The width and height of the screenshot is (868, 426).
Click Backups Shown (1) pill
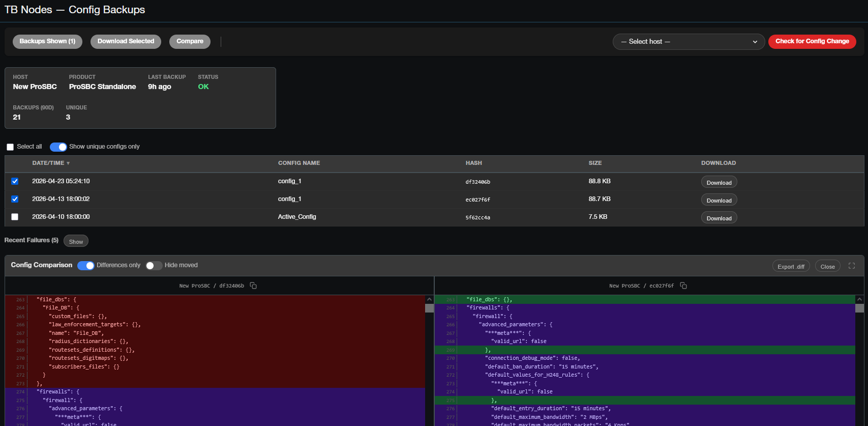pos(47,41)
